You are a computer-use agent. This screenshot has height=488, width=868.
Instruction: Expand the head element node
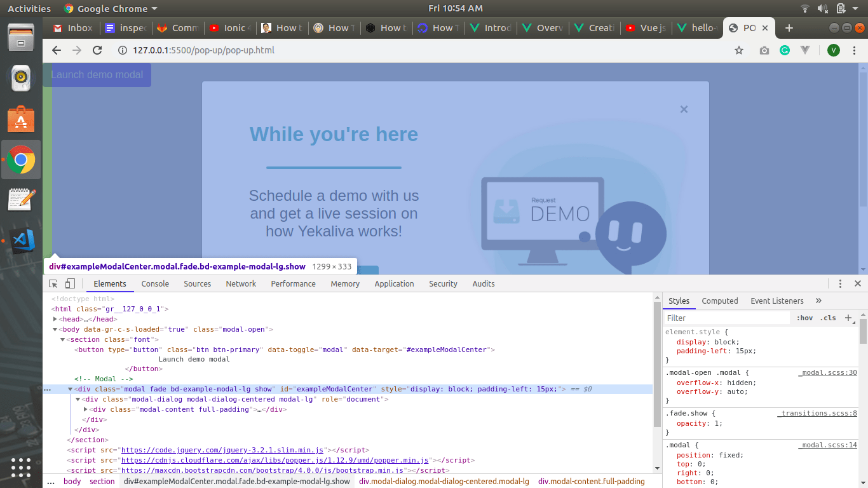tap(55, 319)
